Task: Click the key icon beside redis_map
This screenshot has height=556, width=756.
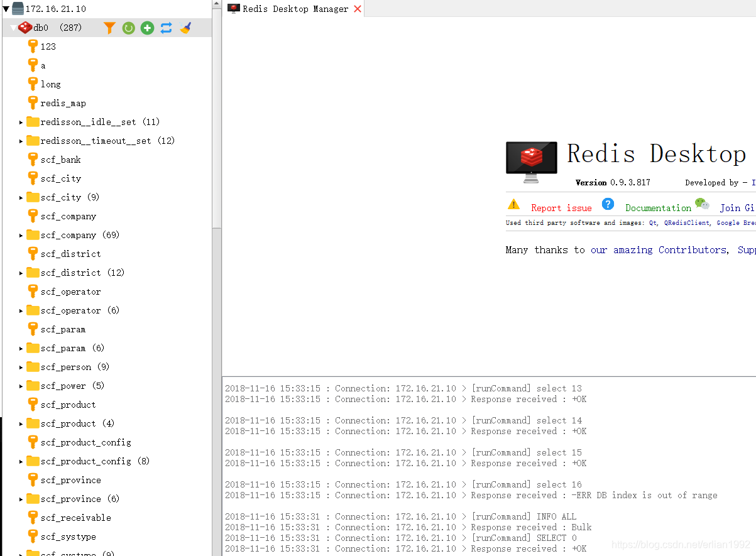Action: coord(33,102)
